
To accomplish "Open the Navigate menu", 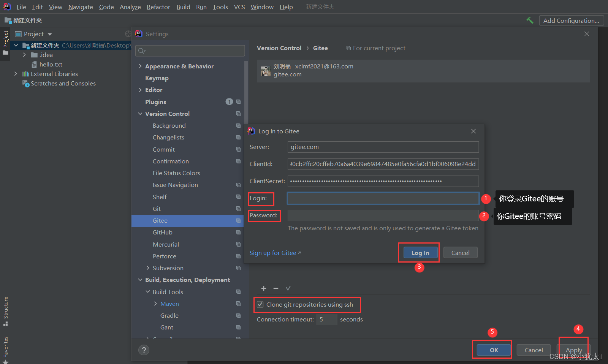I will pyautogui.click(x=81, y=7).
